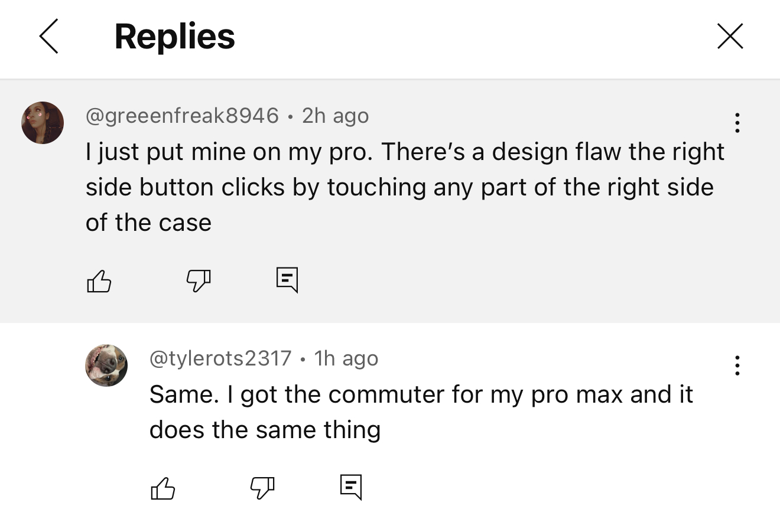Reply to @greeenfreak8946's comment
Viewport: 780px width, 532px height.
click(x=287, y=280)
